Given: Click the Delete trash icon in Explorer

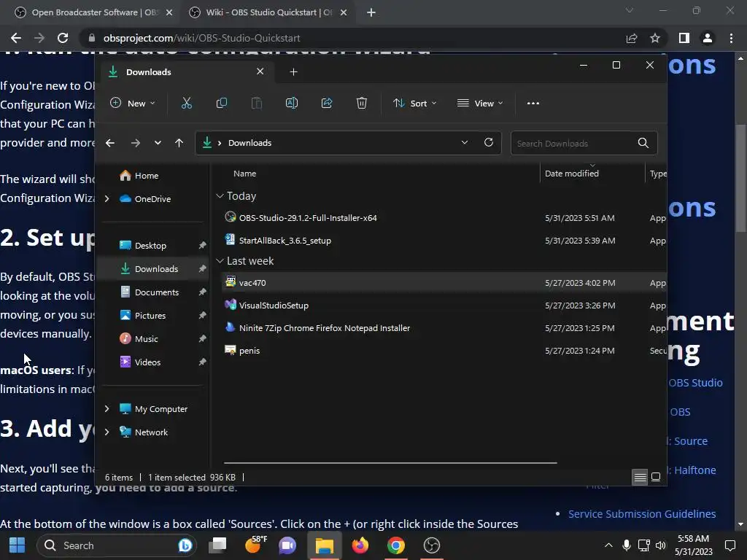Looking at the screenshot, I should tap(362, 104).
